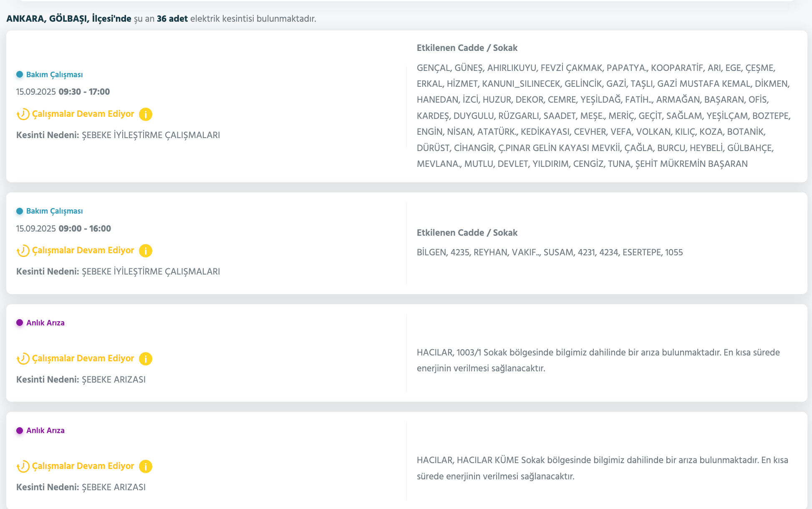
Task: Click Etkilenen Cadde / Sokak heading above GENÇAL list
Action: [467, 48]
